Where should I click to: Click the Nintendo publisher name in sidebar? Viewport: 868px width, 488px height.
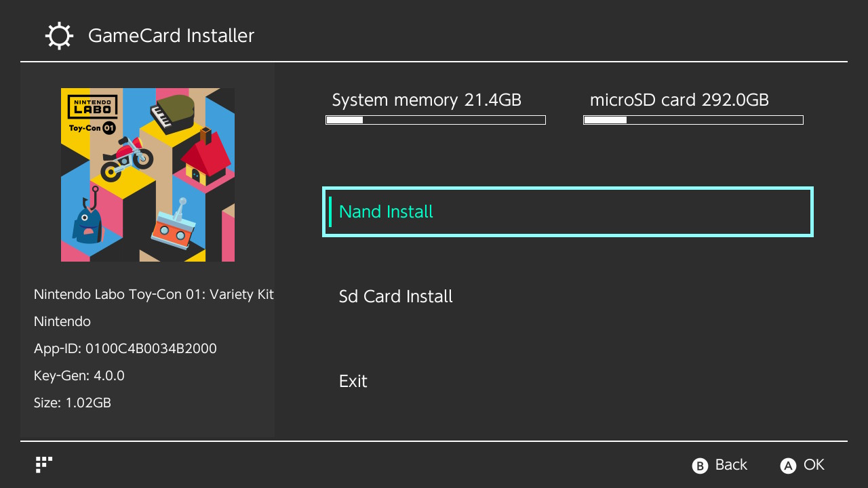pyautogui.click(x=62, y=321)
